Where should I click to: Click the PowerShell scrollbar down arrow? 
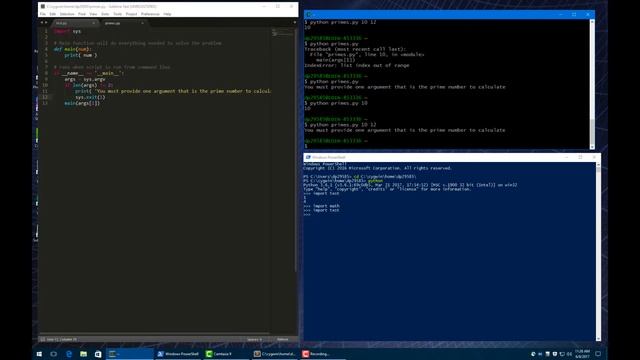[x=598, y=339]
